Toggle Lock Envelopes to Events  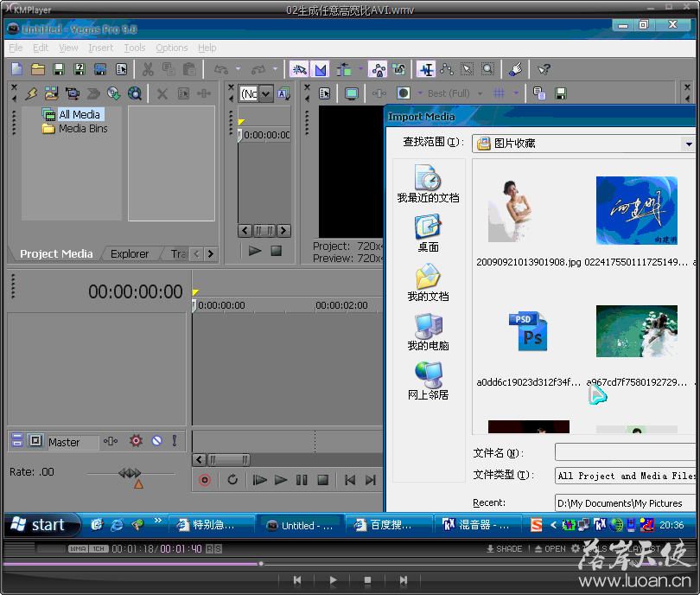378,69
